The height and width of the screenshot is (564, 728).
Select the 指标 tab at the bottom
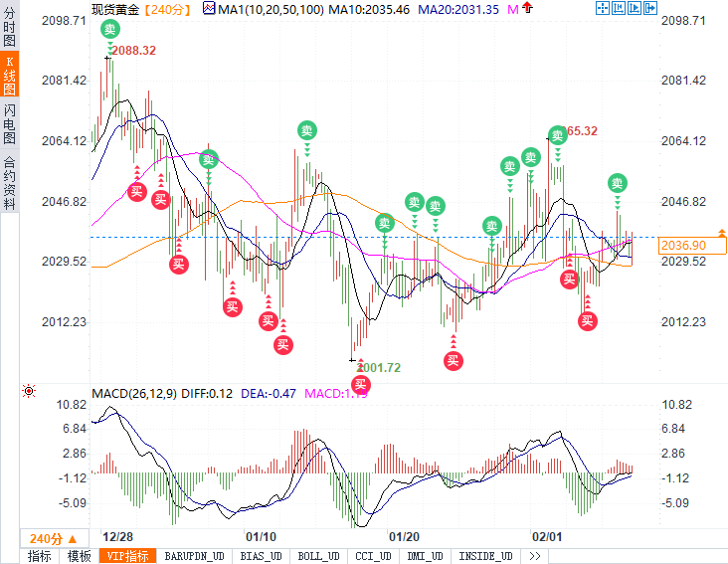[x=40, y=556]
